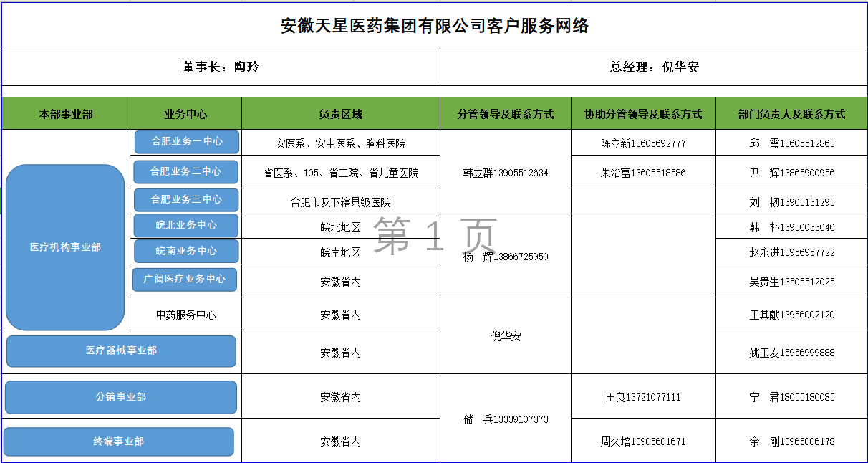The height and width of the screenshot is (463, 868).
Task: Click the 业务中心 header cell
Action: coord(186,114)
